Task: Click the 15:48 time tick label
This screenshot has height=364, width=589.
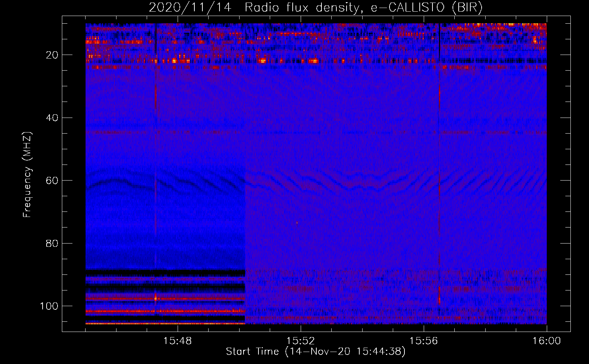Action: click(x=178, y=341)
